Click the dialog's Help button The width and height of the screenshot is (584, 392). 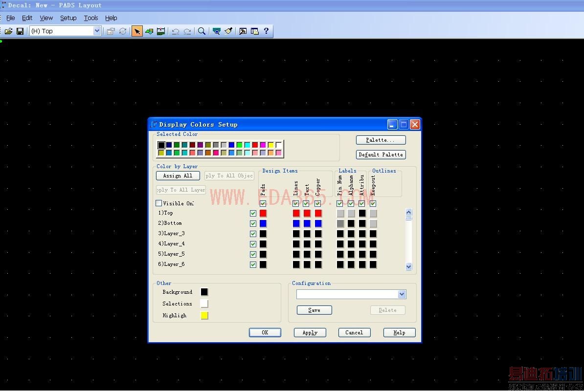[399, 332]
